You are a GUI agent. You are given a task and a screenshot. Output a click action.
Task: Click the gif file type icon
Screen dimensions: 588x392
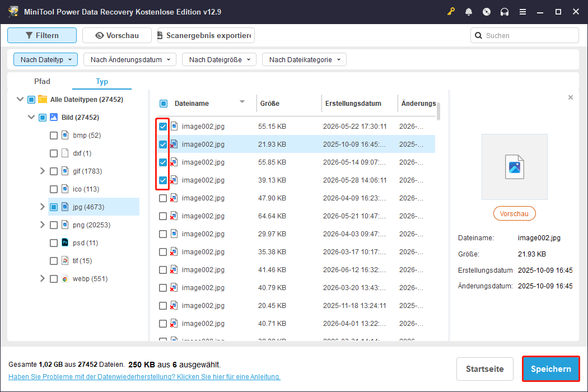coord(66,171)
